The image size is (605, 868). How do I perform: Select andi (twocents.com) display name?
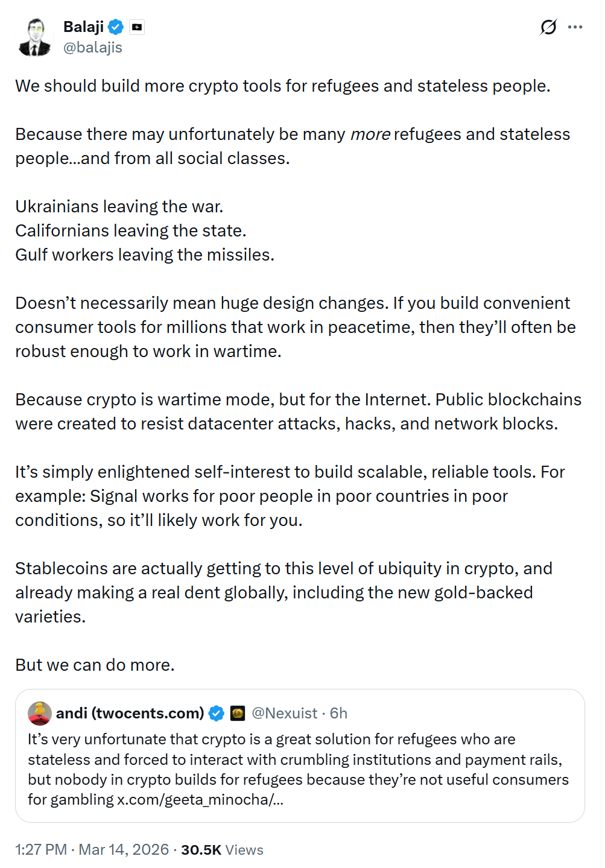click(x=130, y=713)
